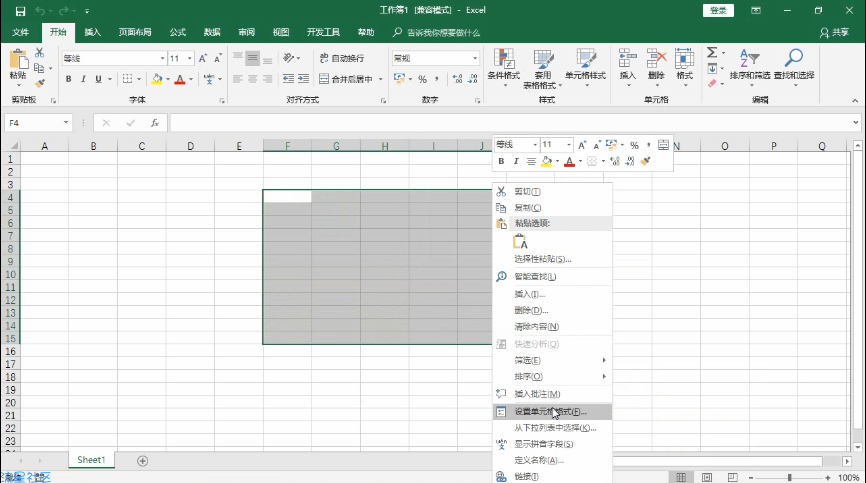Choose Clear Contents (清除内容) from the context menu
The image size is (866, 483).
click(x=552, y=327)
